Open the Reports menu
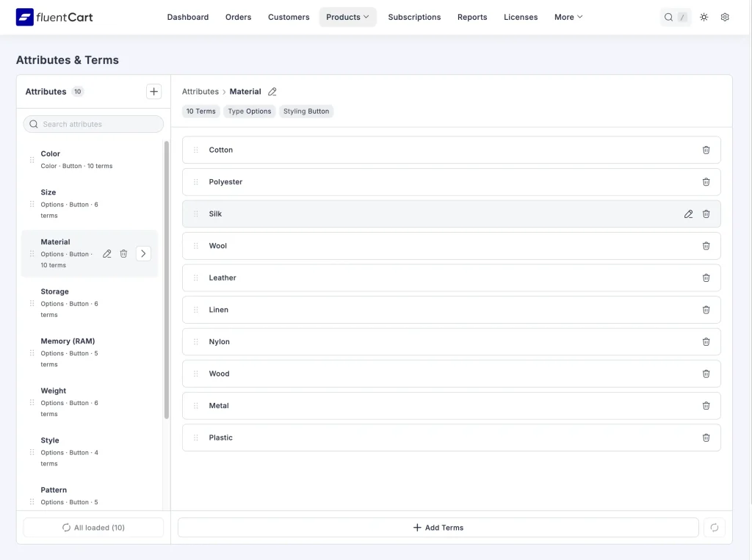This screenshot has width=752, height=560. click(x=472, y=18)
